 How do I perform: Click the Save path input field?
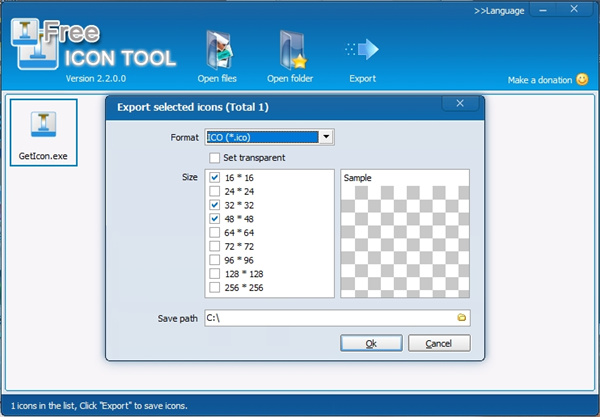[328, 318]
